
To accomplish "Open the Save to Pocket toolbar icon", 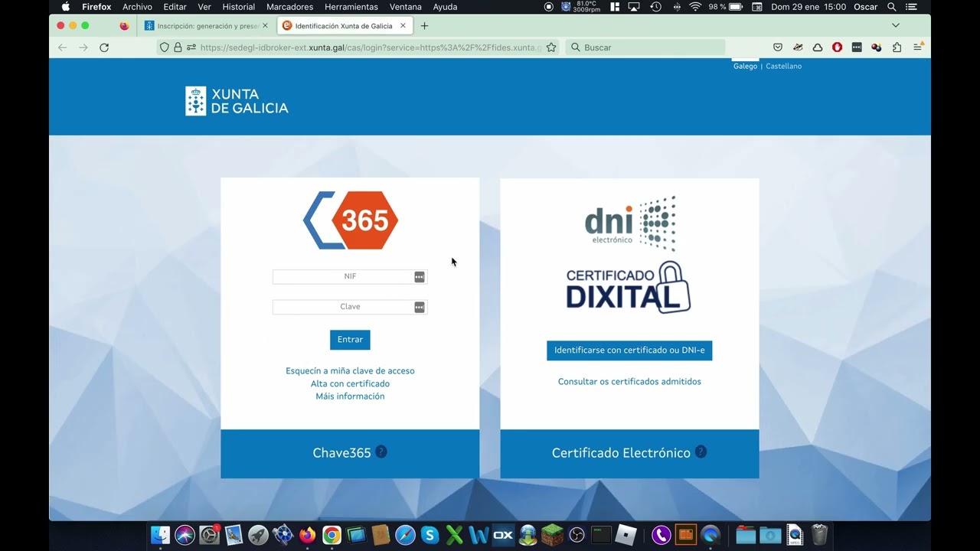I will click(778, 47).
